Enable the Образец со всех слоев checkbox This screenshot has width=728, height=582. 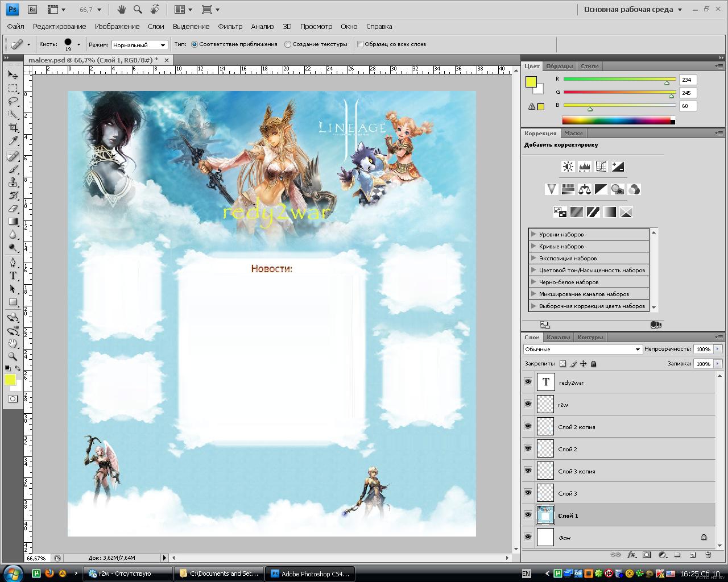click(x=360, y=44)
